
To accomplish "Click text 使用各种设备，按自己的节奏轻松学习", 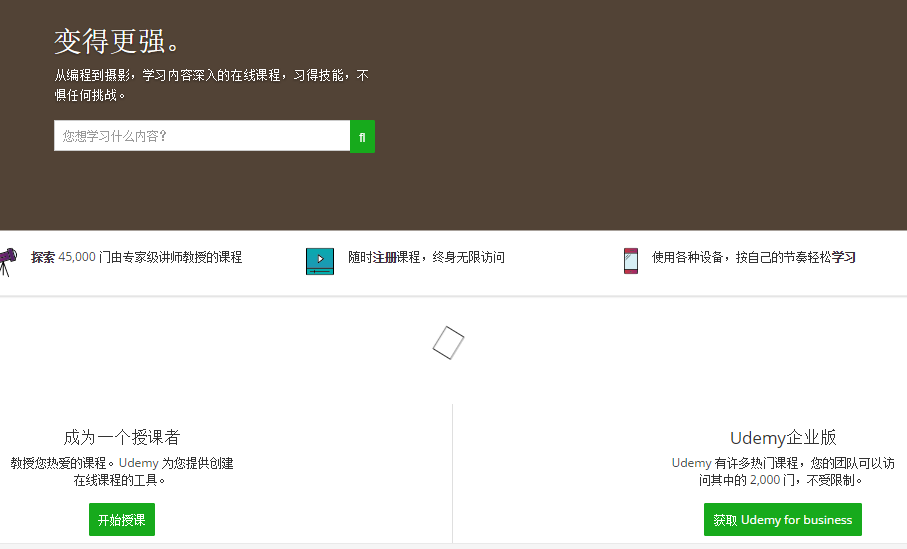I will pyautogui.click(x=754, y=257).
